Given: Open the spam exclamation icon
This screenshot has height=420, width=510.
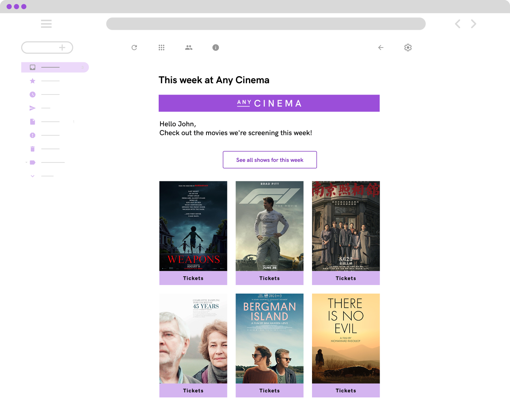Looking at the screenshot, I should point(33,135).
